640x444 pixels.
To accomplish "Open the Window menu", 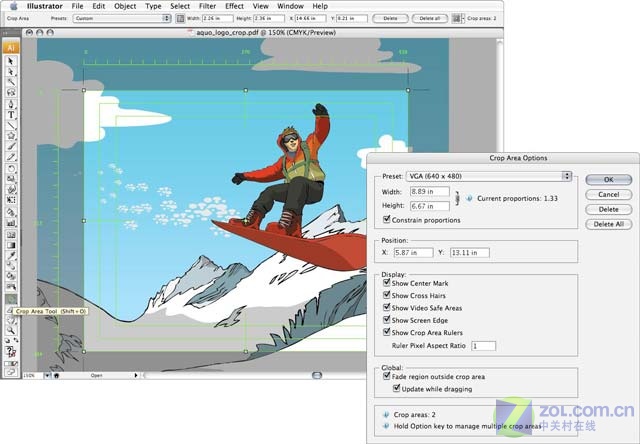I will [290, 6].
